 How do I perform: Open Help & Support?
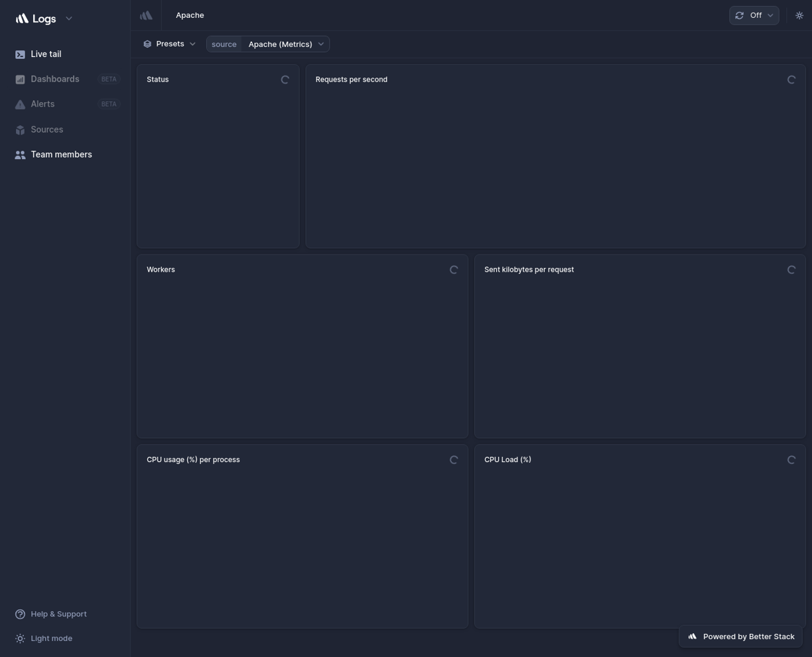58,613
